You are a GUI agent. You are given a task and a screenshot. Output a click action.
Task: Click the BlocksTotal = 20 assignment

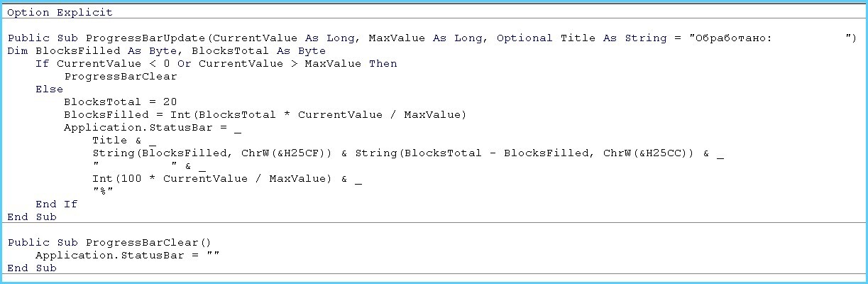121,102
